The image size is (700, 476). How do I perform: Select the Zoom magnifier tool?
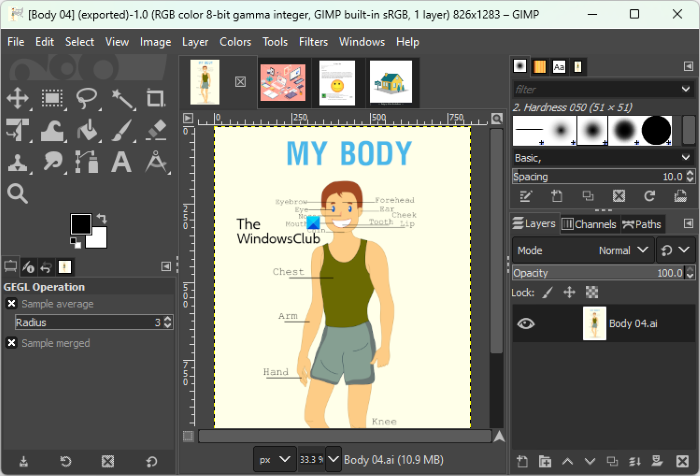pyautogui.click(x=18, y=193)
